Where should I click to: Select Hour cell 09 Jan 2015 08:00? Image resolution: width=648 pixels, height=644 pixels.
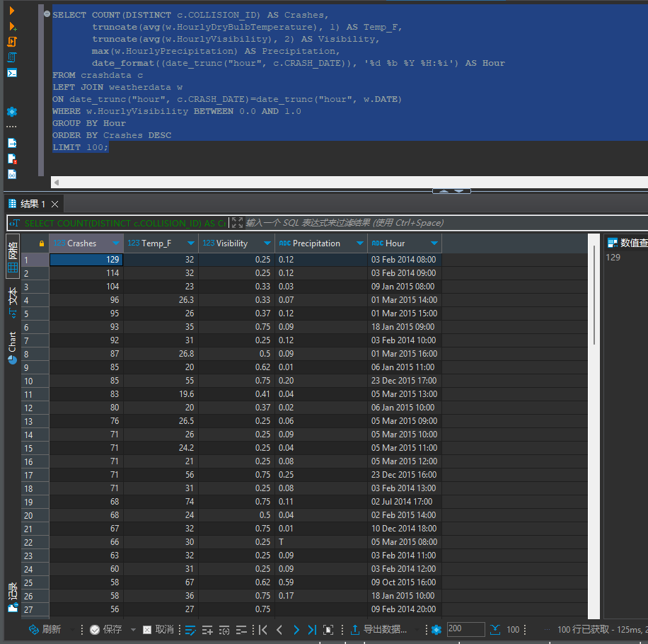[x=405, y=287]
